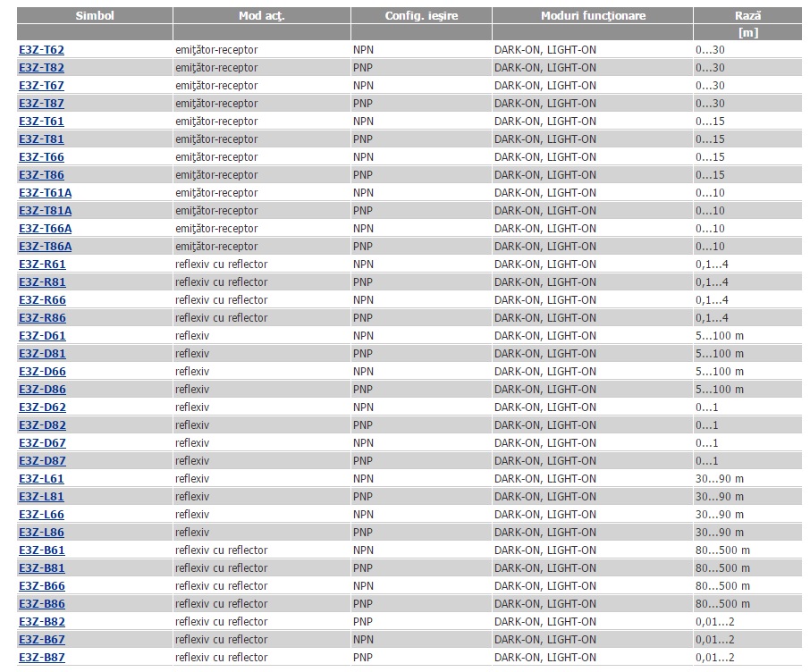
Task: Select the E3Z-D61 link
Action: click(42, 336)
